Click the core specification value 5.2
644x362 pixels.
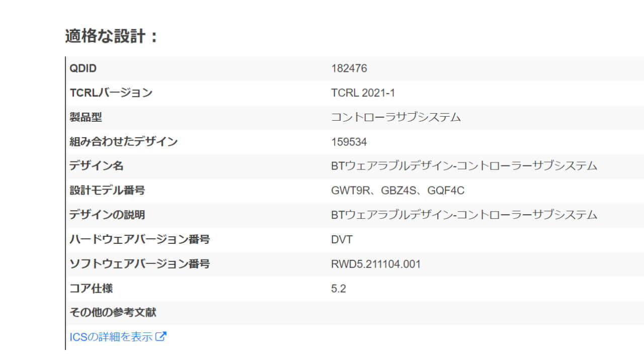click(x=339, y=289)
